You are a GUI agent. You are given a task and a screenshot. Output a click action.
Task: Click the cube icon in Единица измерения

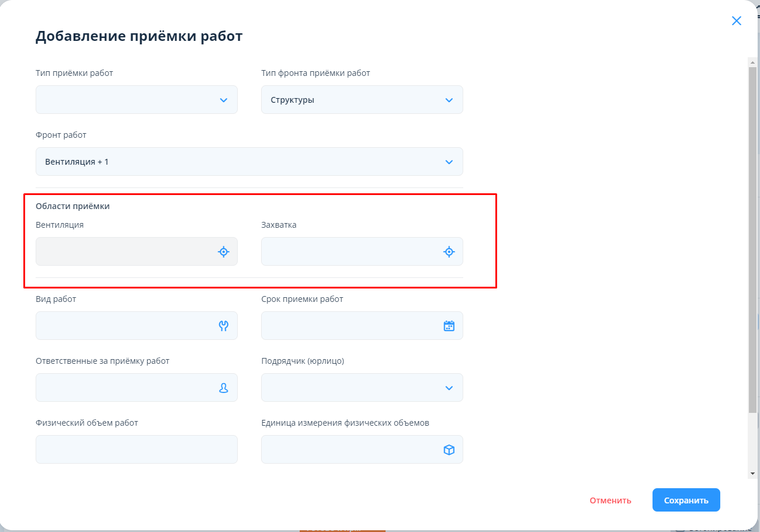click(x=449, y=450)
